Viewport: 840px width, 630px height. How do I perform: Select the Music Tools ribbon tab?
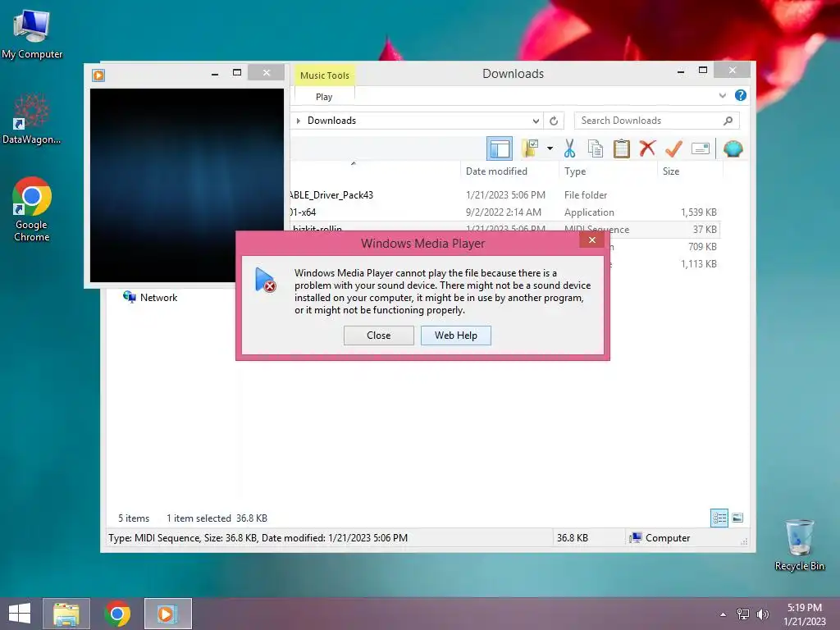(325, 75)
